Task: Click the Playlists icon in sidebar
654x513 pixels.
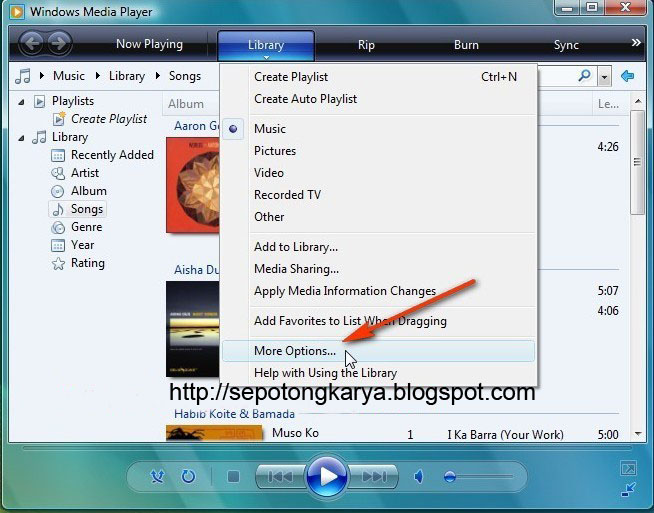Action: [x=39, y=101]
